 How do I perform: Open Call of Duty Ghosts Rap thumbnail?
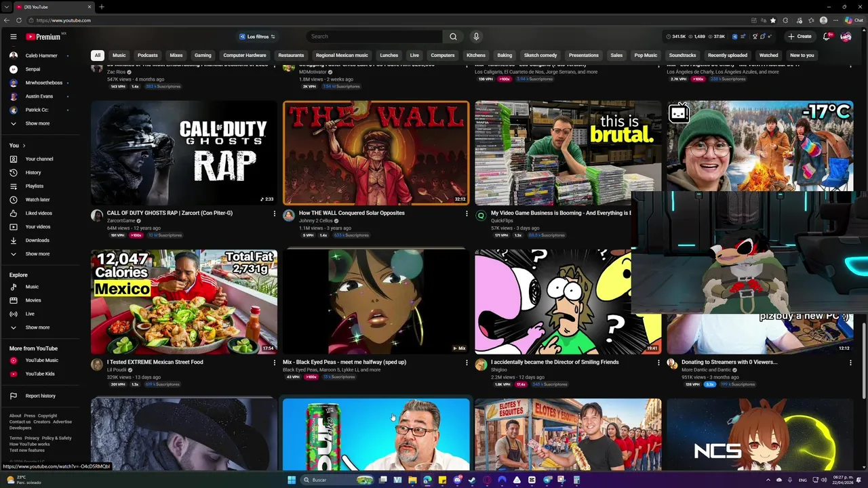pos(184,152)
